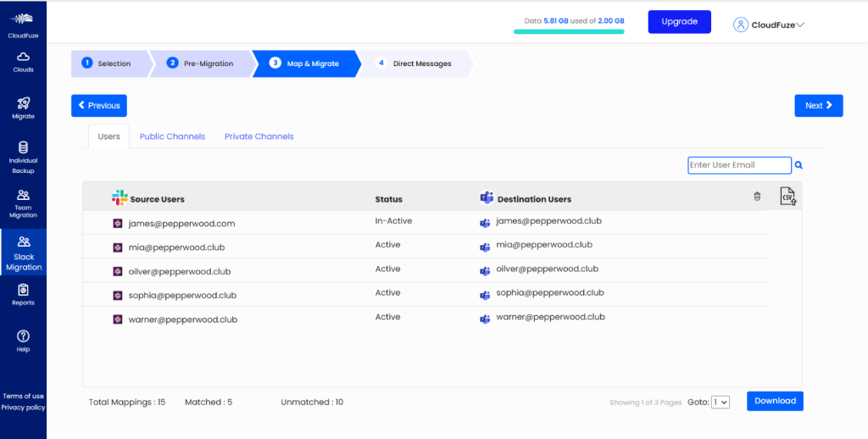Go to step 4 Direct Messages
868x439 pixels.
click(415, 64)
